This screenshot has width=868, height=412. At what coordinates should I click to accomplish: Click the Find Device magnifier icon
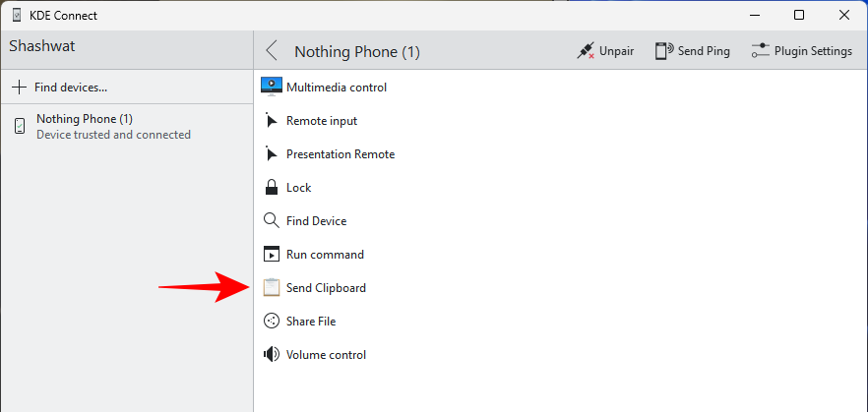(x=272, y=221)
